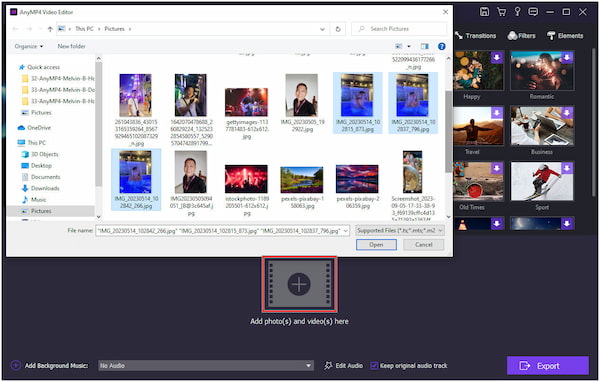Click the plus add media icon
Viewport: 600px width, 382px height.
pyautogui.click(x=299, y=284)
